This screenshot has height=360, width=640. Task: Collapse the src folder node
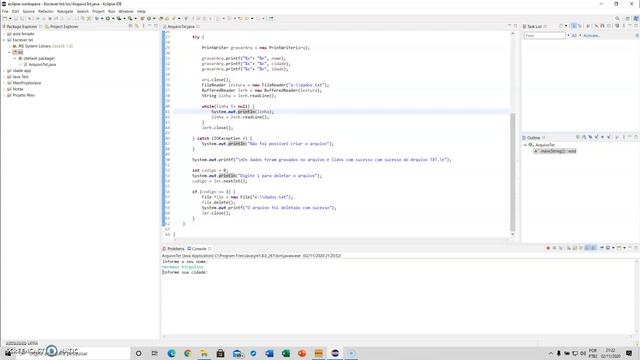pyautogui.click(x=9, y=52)
